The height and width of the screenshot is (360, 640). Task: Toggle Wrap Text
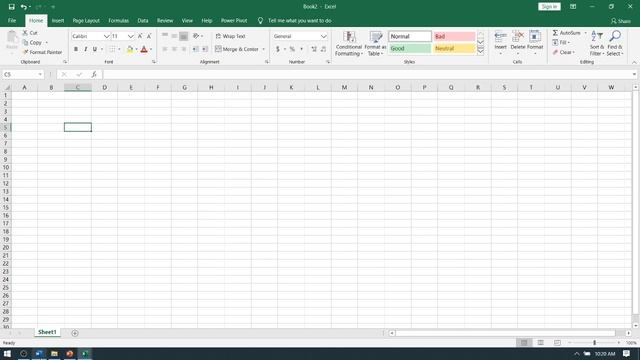click(x=230, y=36)
